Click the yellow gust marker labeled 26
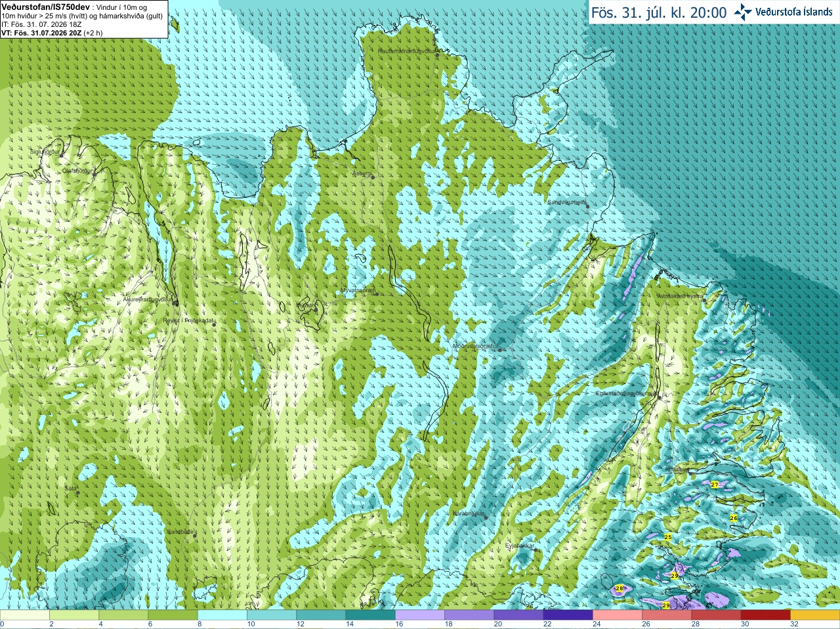Viewport: 840px width, 629px height. 734,518
